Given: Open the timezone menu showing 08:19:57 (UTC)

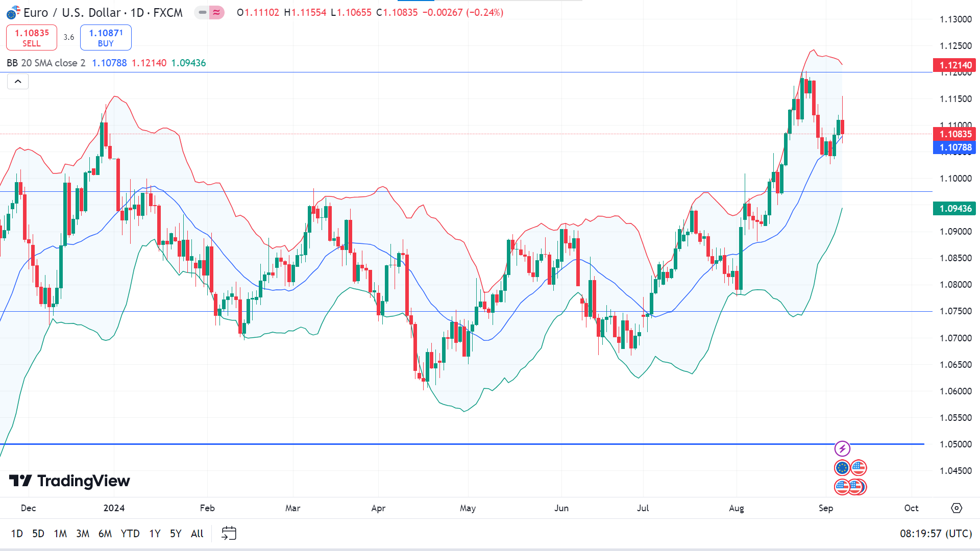Looking at the screenshot, I should point(936,534).
